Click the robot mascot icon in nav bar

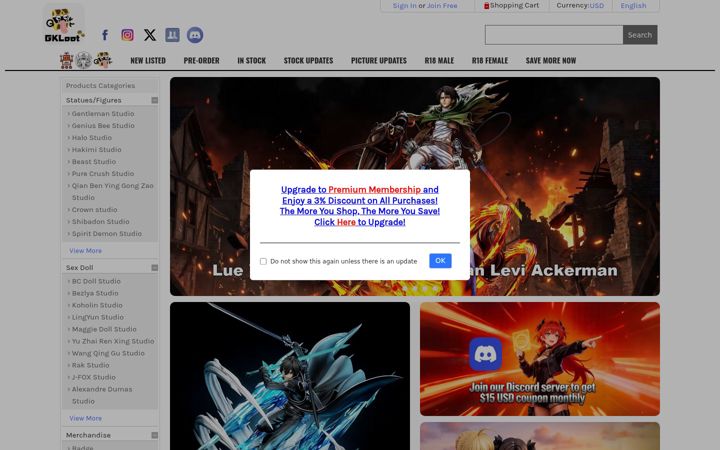click(67, 60)
